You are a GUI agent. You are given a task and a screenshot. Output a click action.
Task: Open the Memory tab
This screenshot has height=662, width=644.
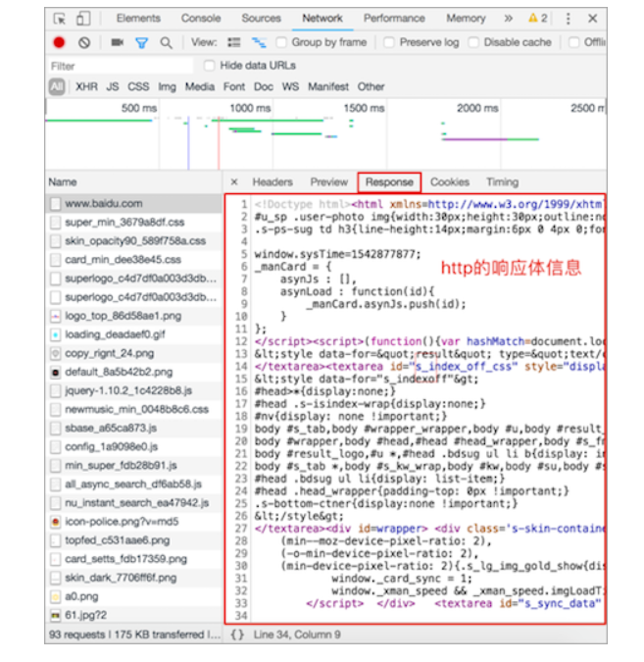(x=466, y=19)
